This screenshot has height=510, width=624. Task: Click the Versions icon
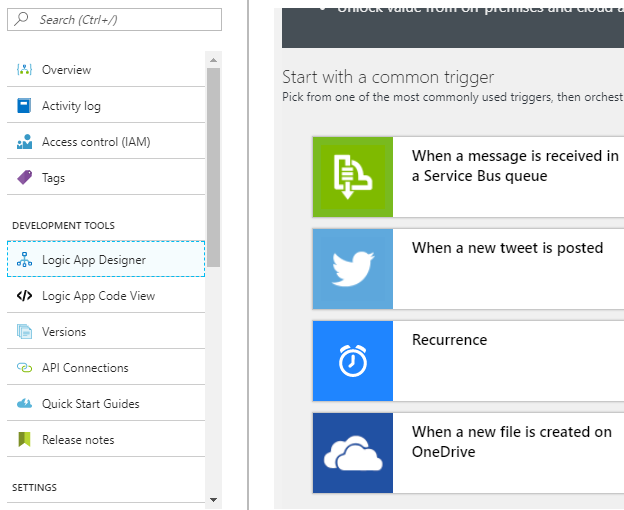pos(25,332)
